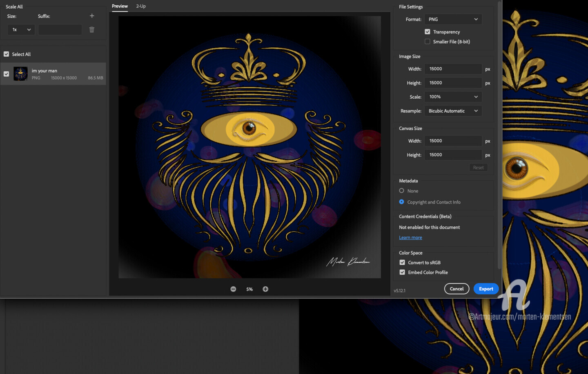Switch to the Preview tab
Screen dimensions: 588x374
[x=120, y=6]
